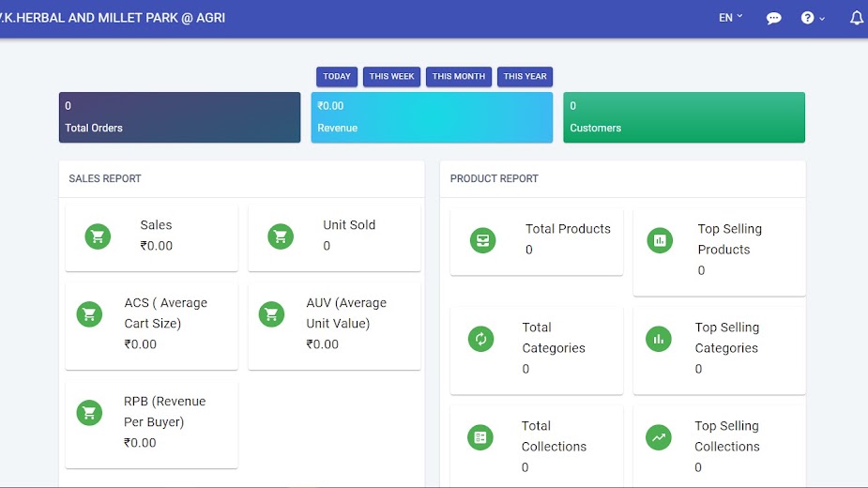Click the Total Products icon
This screenshot has width=868, height=488.
pos(482,240)
